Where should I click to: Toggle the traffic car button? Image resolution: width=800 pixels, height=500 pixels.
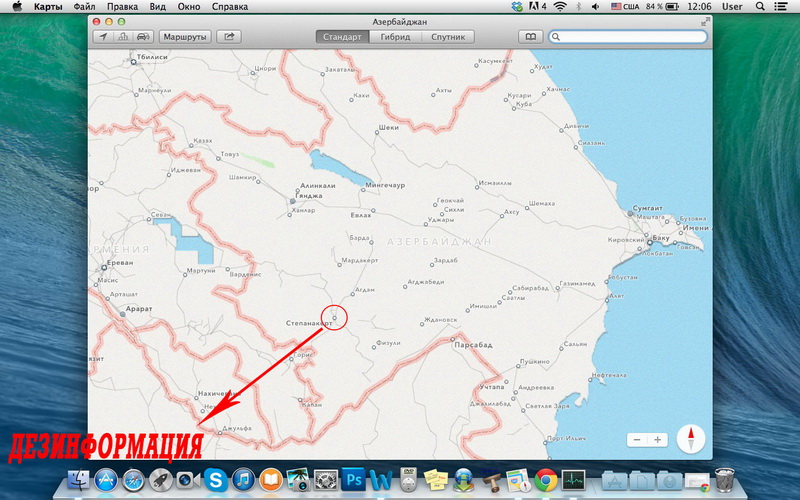(143, 37)
